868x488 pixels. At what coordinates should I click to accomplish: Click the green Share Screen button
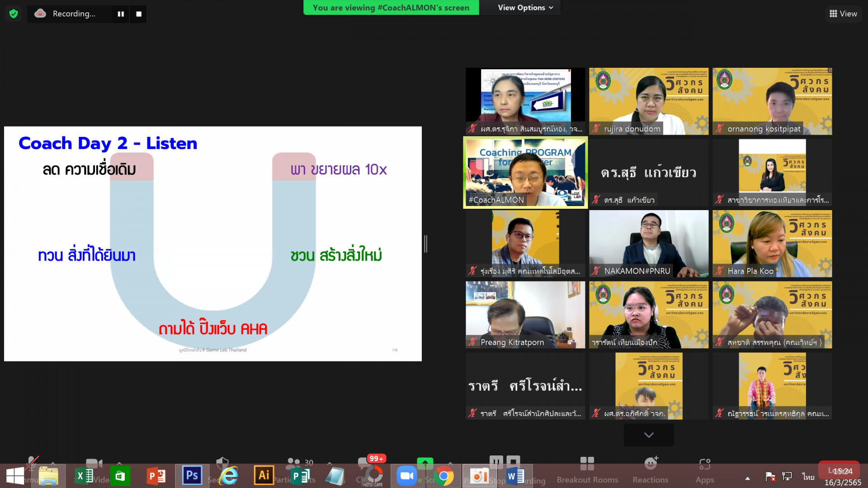[425, 464]
